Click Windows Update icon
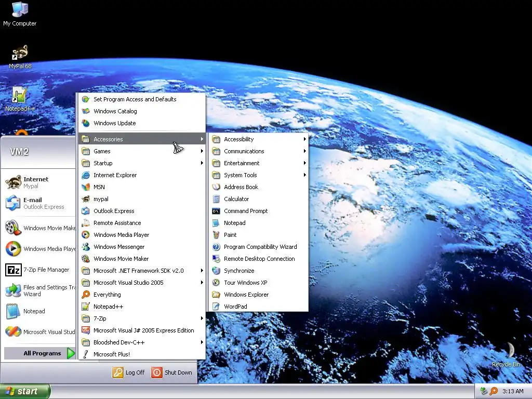 (86, 123)
